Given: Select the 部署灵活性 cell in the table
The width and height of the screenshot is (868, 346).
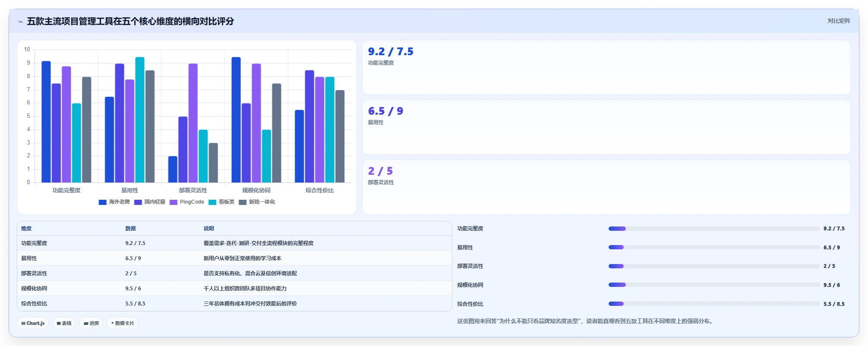Looking at the screenshot, I should [x=34, y=274].
